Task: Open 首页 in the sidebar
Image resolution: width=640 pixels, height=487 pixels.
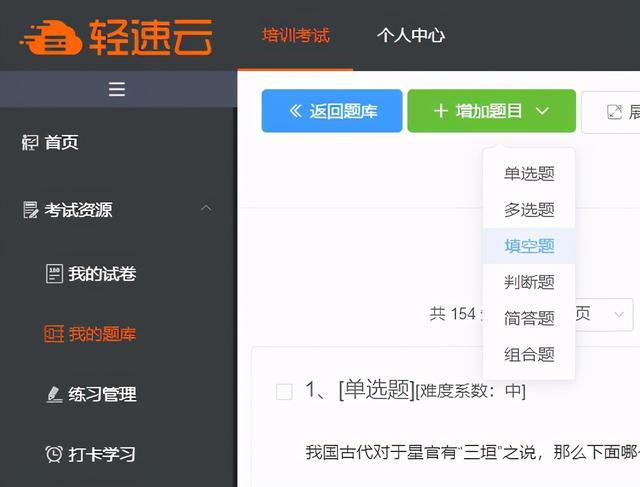Action: point(62,142)
